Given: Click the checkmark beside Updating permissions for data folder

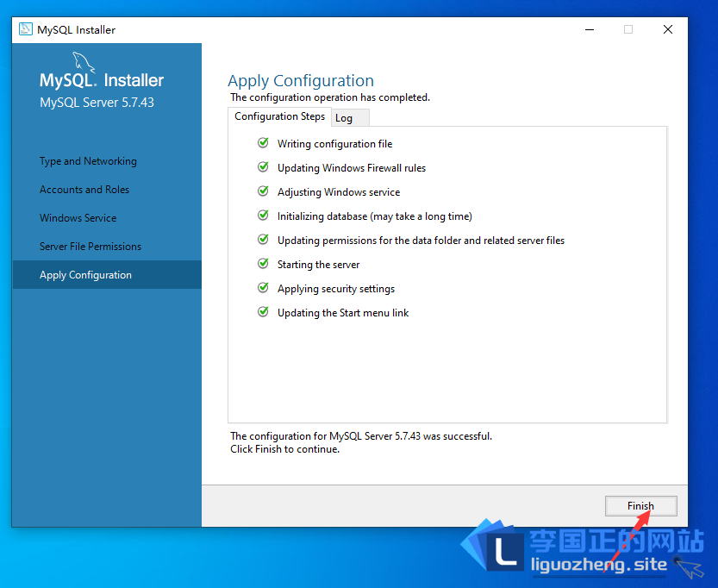Looking at the screenshot, I should tap(263, 240).
